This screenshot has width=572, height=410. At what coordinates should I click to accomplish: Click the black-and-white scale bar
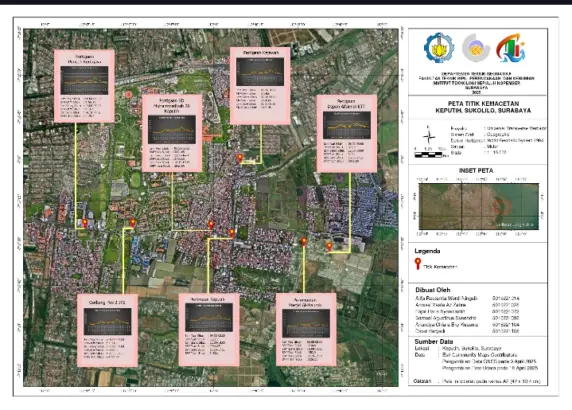[x=429, y=155]
